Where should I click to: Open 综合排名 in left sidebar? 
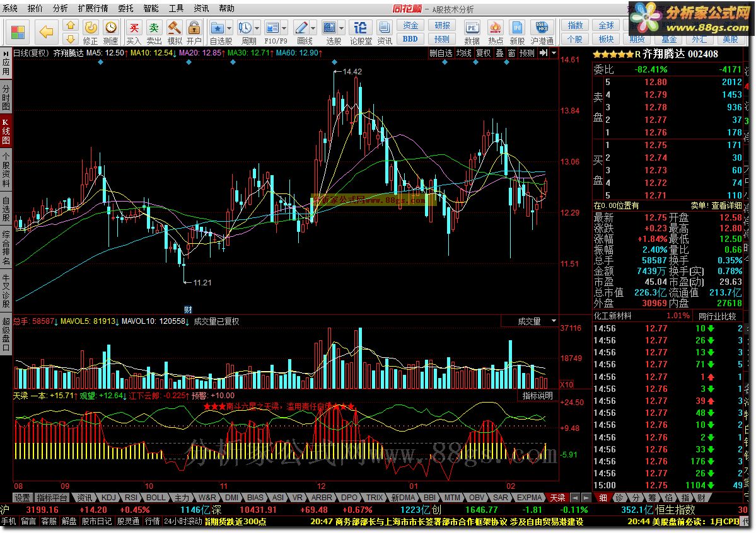(x=6, y=248)
